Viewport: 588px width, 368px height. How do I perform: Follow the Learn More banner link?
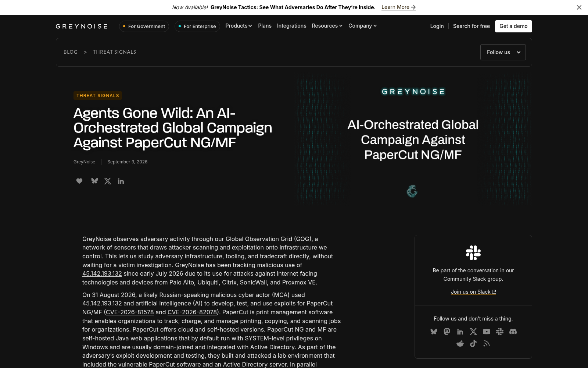coord(399,7)
